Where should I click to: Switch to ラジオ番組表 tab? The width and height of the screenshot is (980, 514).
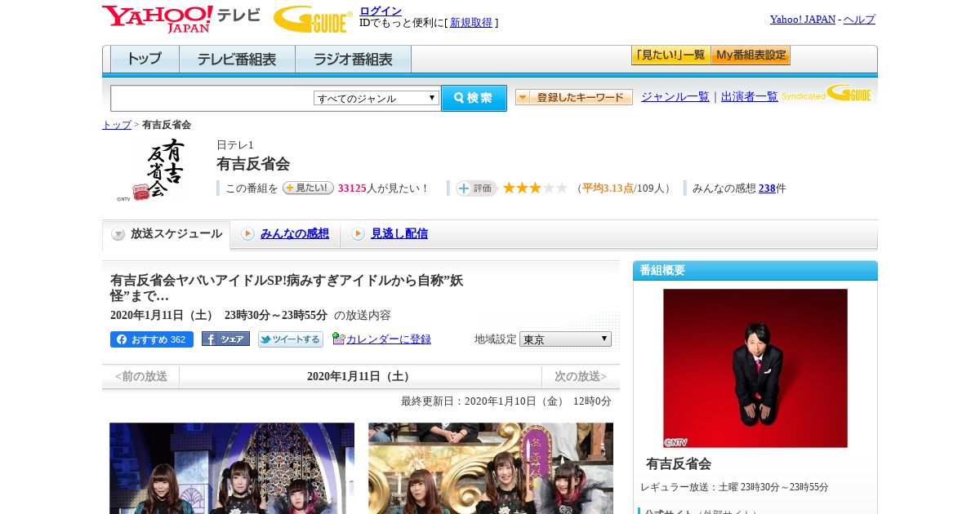(353, 60)
